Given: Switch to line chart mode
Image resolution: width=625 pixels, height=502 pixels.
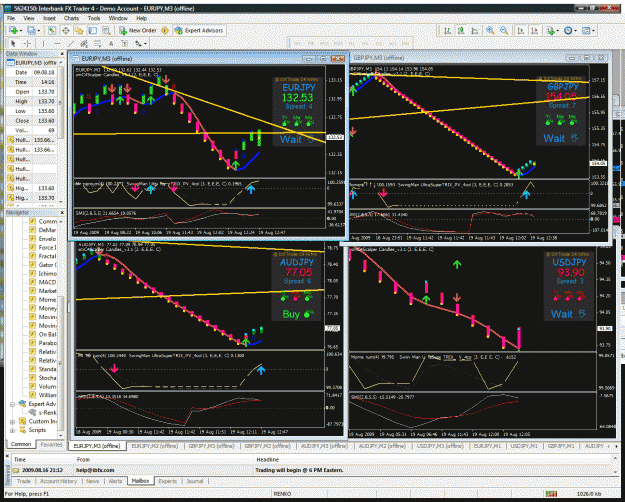Looking at the screenshot, I should click(475, 31).
